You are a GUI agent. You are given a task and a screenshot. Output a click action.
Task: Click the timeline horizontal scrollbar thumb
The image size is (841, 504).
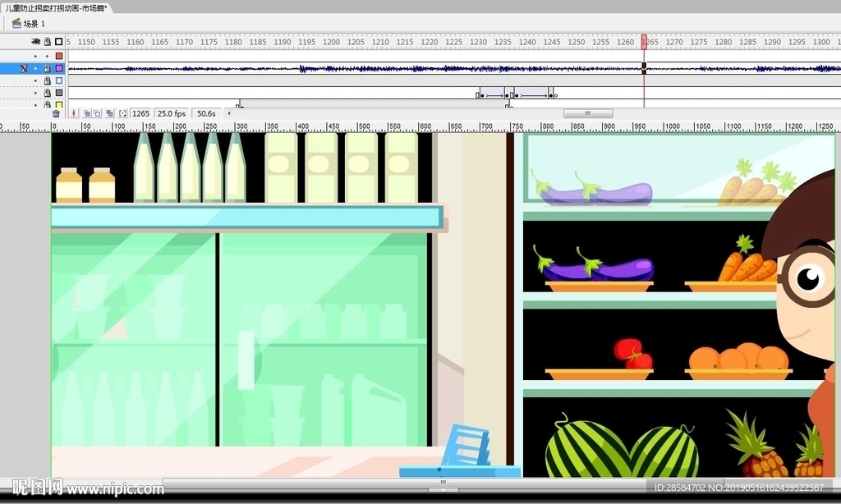click(587, 113)
